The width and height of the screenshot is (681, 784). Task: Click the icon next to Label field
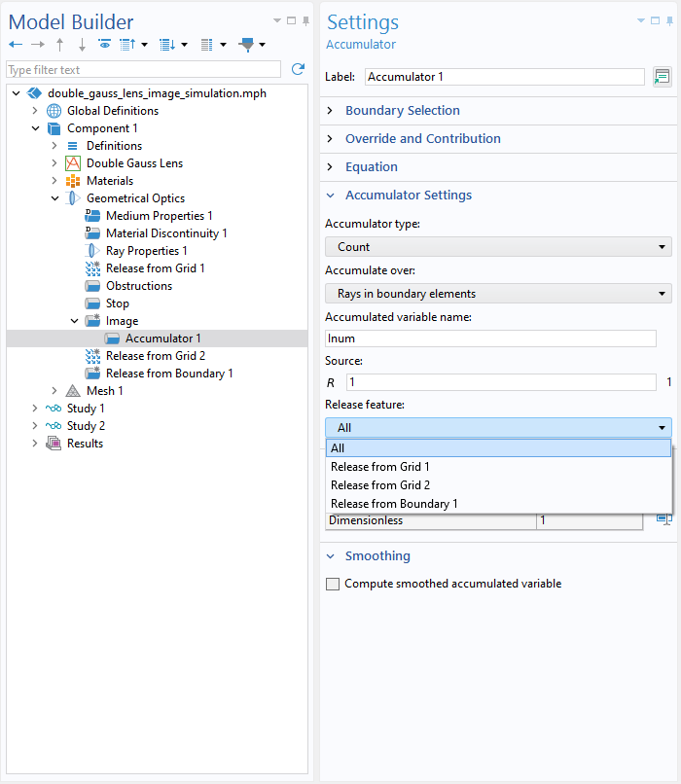click(662, 77)
